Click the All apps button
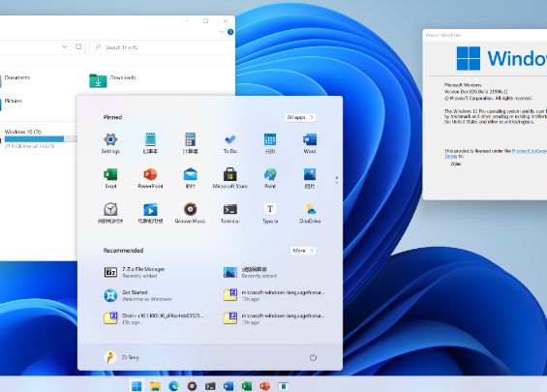 click(x=300, y=117)
